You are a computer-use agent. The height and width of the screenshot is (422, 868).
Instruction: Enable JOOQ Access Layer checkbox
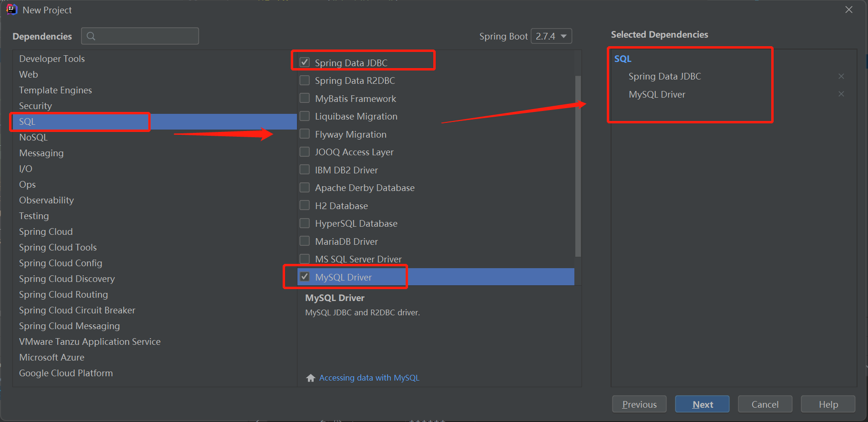305,151
